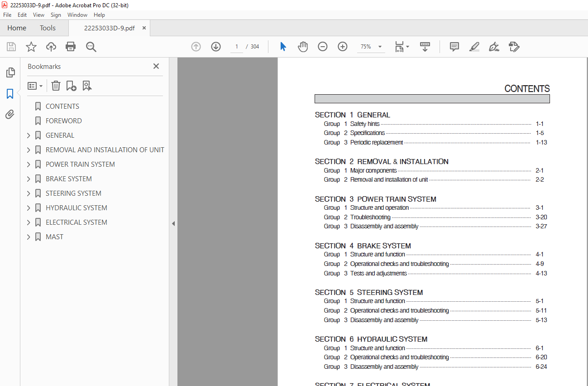Select the HYDRAULIC SYSTEM bookmark label
The height and width of the screenshot is (386, 588).
tap(76, 208)
